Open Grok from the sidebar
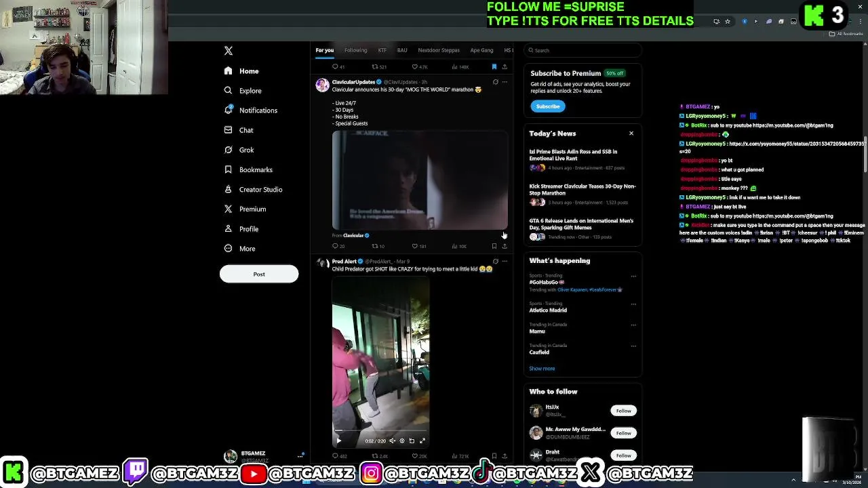 pyautogui.click(x=239, y=150)
